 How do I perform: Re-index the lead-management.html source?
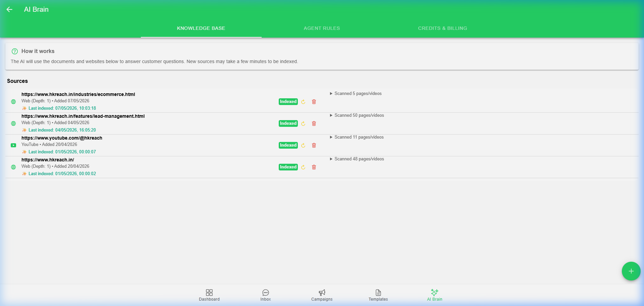303,123
